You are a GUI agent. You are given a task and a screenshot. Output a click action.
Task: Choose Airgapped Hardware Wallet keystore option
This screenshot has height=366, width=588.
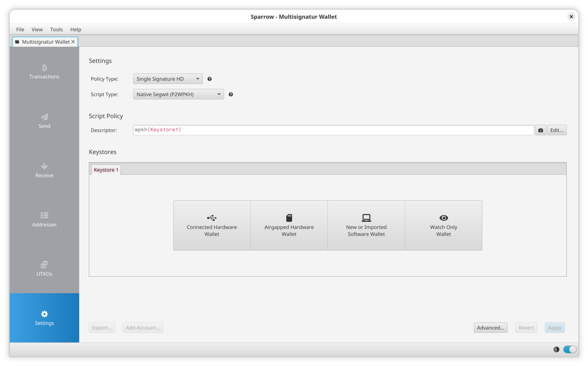tap(289, 225)
